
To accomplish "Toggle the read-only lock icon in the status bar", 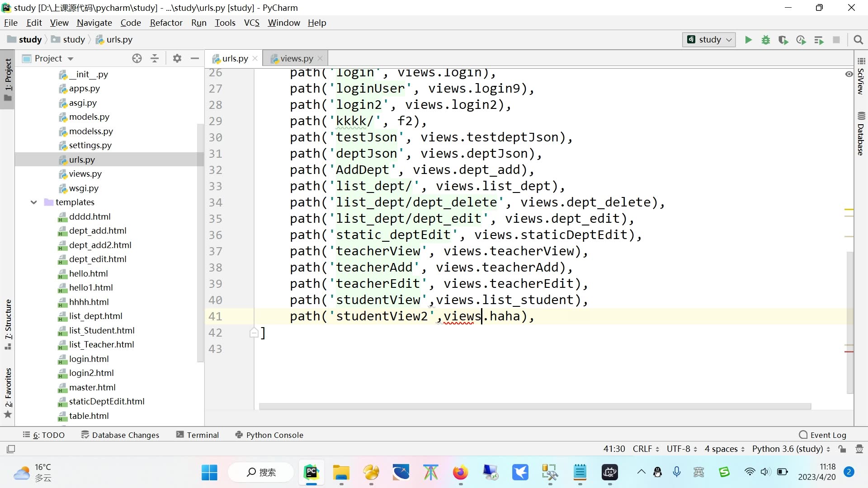I will pyautogui.click(x=842, y=449).
